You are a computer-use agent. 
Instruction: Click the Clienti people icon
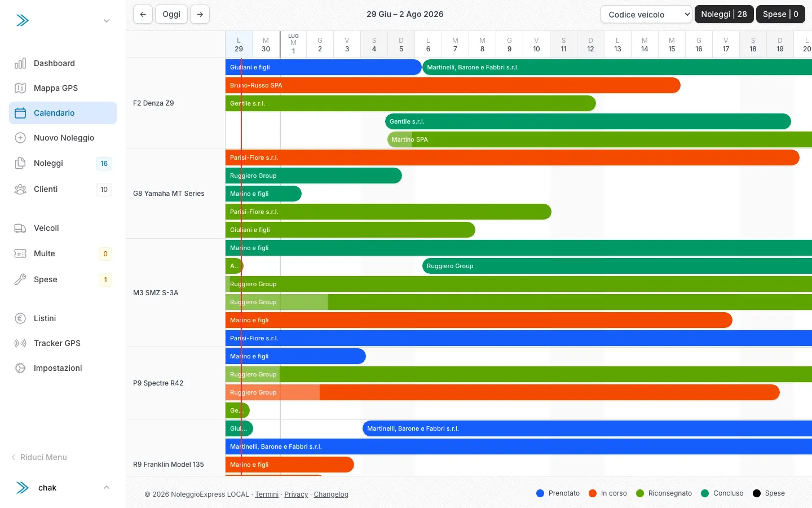[x=20, y=189]
